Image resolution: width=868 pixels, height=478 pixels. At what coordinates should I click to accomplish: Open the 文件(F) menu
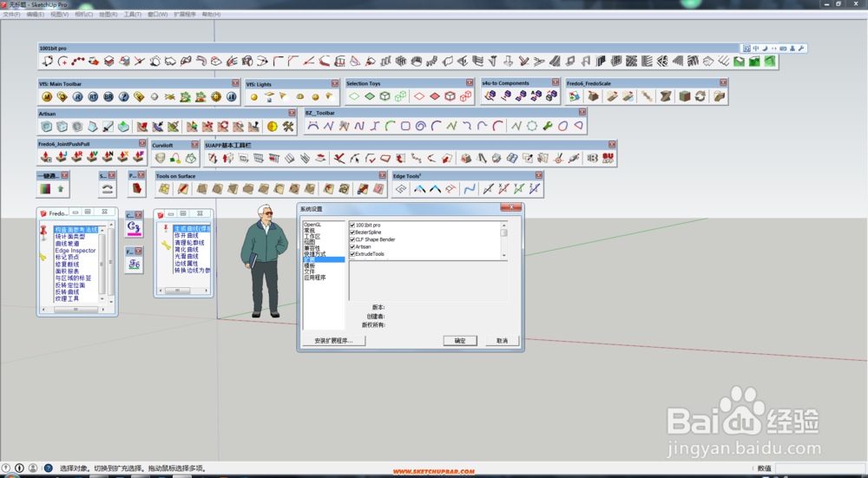11,15
